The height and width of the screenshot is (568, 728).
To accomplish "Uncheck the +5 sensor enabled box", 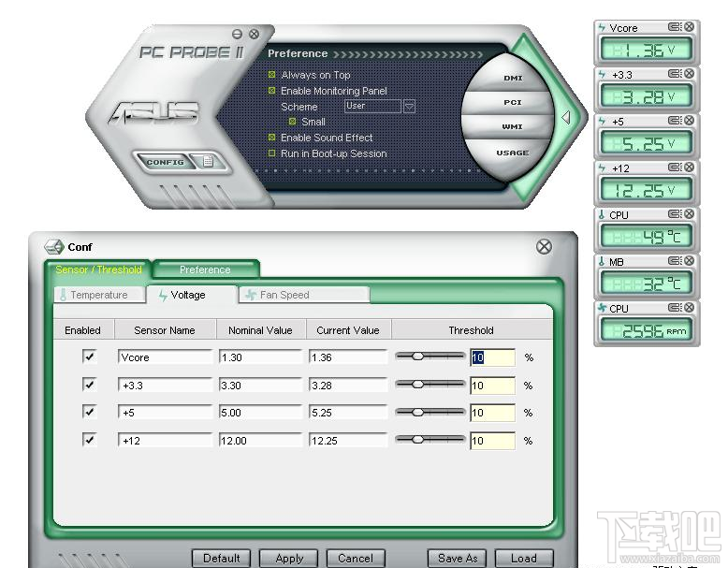I will (89, 412).
